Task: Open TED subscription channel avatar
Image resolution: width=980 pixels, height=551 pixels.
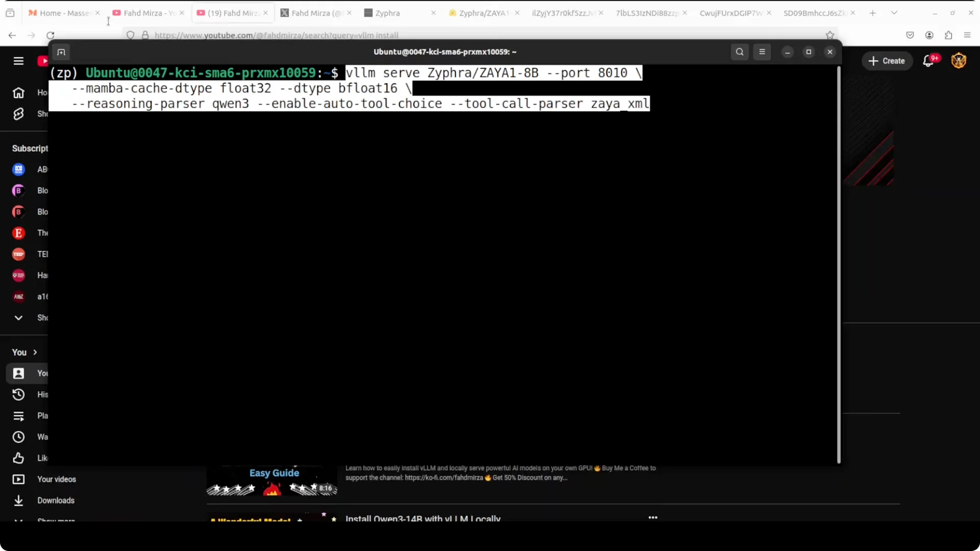Action: click(18, 254)
